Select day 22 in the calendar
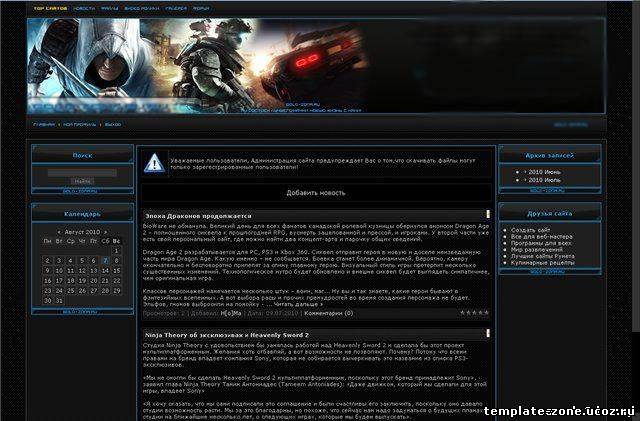 (x=116, y=281)
